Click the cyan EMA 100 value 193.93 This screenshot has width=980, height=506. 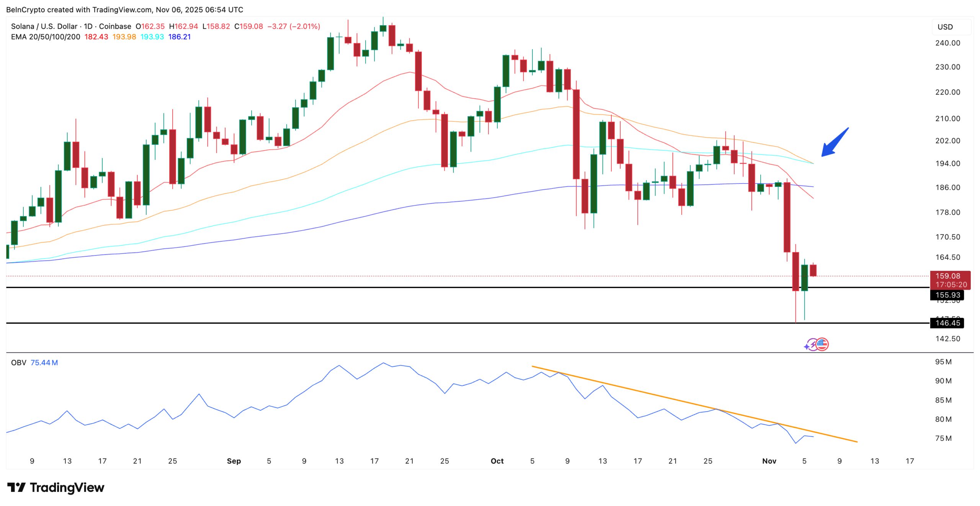pyautogui.click(x=152, y=37)
